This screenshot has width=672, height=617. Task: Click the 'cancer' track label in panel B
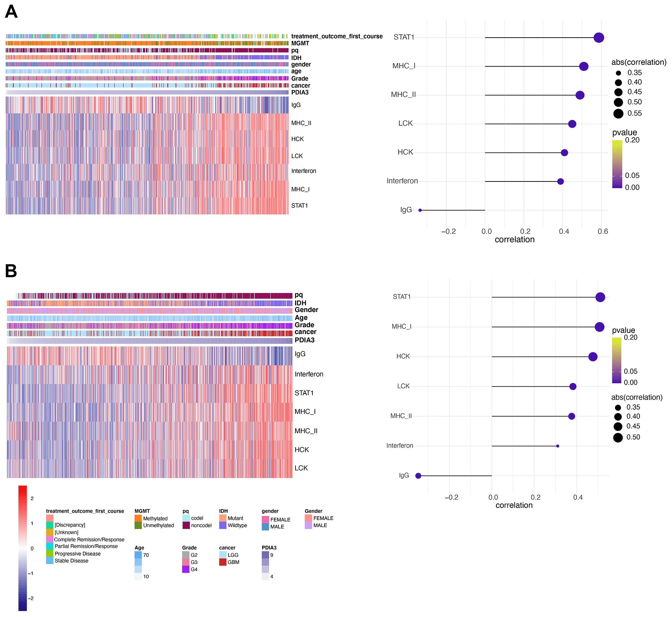point(305,332)
